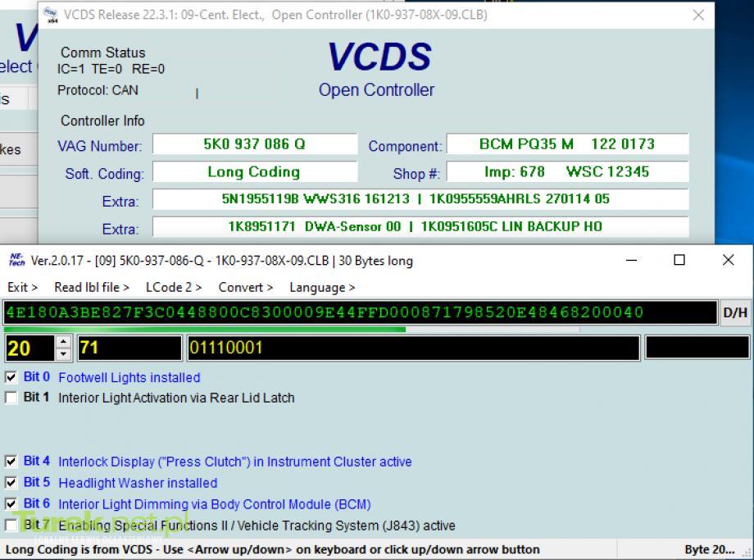
Task: Click the D/H toggle button
Action: (x=735, y=312)
